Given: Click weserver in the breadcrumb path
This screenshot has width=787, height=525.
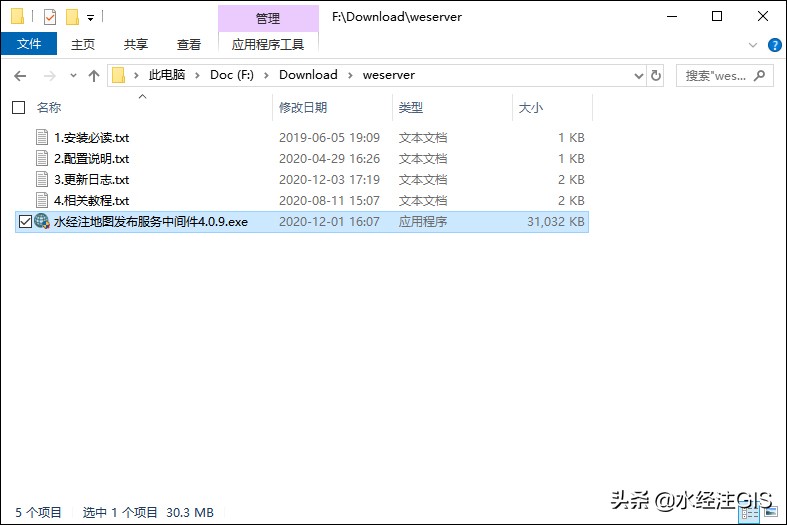Looking at the screenshot, I should pos(389,75).
